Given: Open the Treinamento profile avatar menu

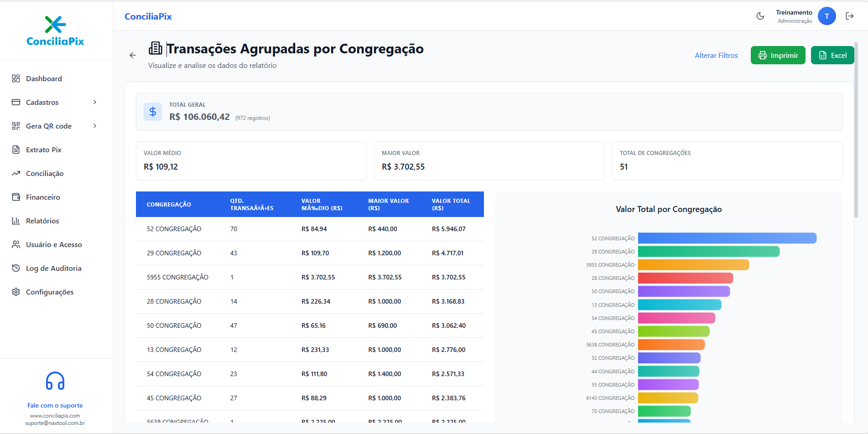Looking at the screenshot, I should click(827, 16).
